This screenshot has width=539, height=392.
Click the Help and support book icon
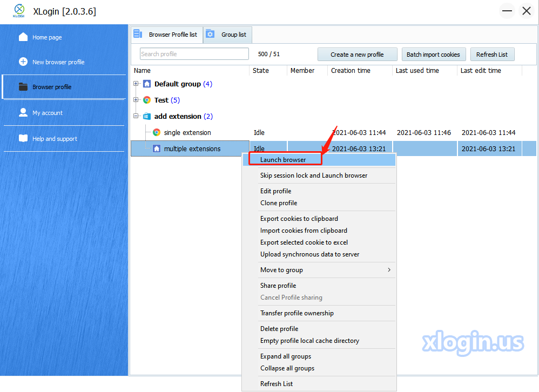point(23,138)
